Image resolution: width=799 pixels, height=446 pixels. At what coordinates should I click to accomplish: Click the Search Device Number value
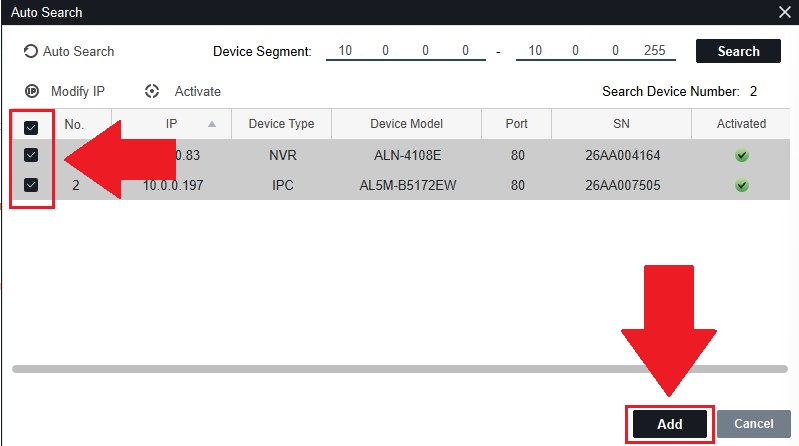(753, 91)
